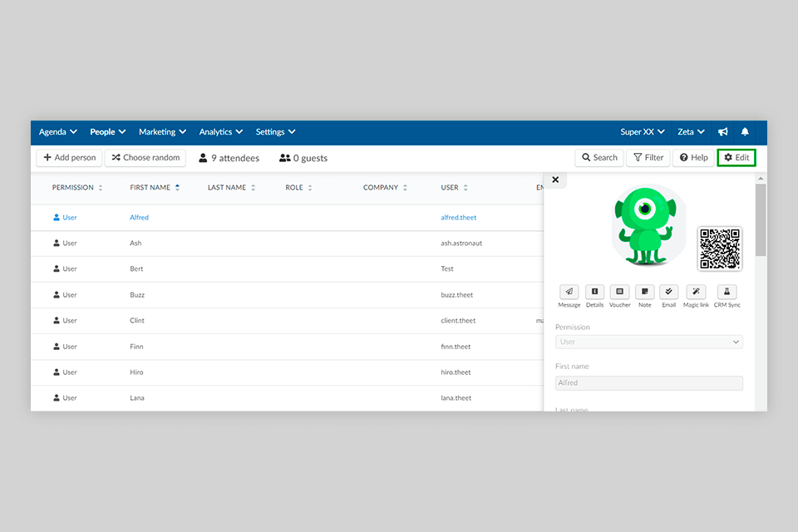Open the Analytics menu
798x532 pixels.
221,132
